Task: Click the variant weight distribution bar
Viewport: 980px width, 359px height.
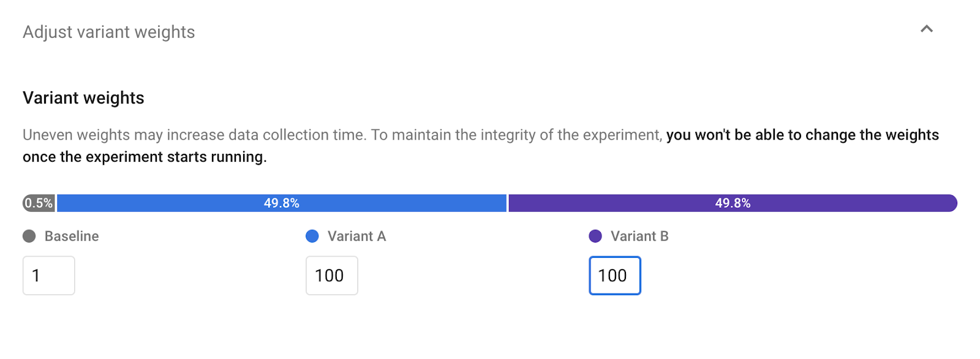Action: [490, 203]
